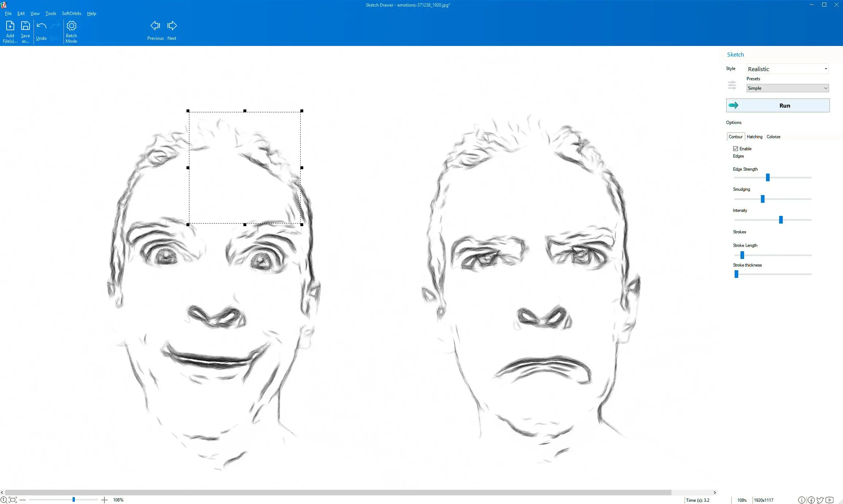Select the Hatching tab
This screenshot has height=504, width=843.
click(x=754, y=136)
